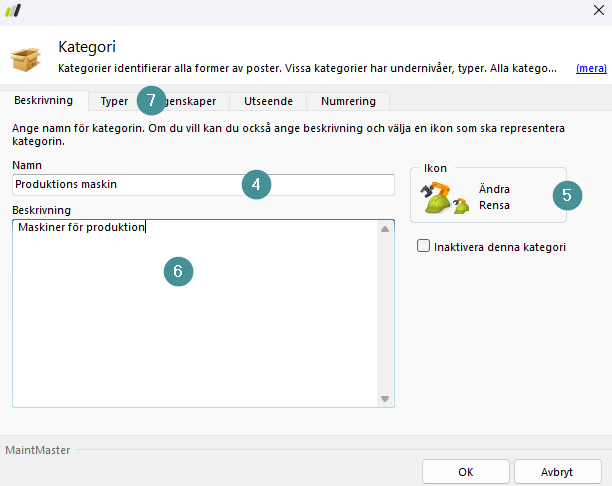Enable Inaktivera denna kategori checkbox
The image size is (612, 486).
click(x=423, y=246)
